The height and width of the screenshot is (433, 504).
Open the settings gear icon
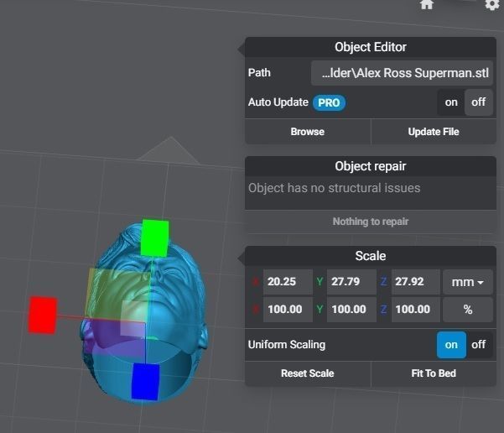click(491, 4)
